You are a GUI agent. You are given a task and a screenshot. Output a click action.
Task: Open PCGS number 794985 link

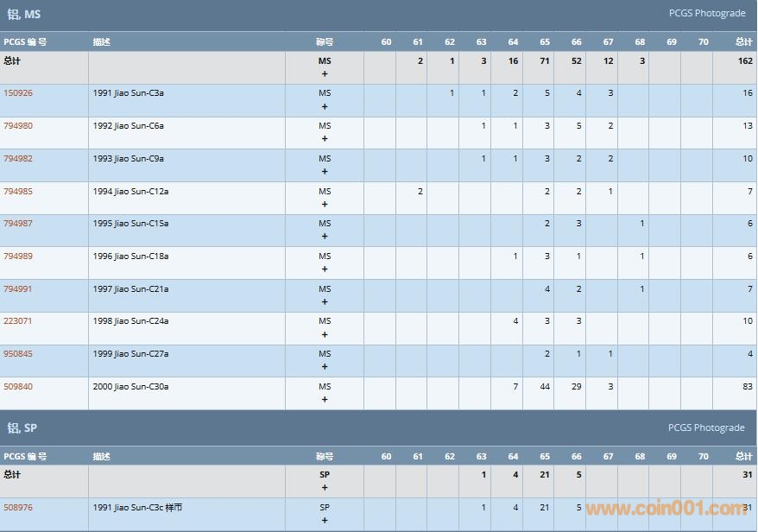18,192
